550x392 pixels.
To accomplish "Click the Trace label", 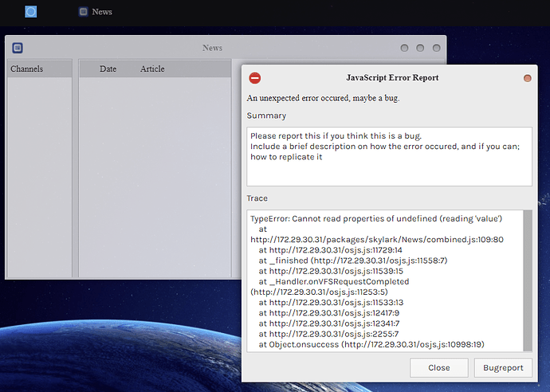I will 257,198.
